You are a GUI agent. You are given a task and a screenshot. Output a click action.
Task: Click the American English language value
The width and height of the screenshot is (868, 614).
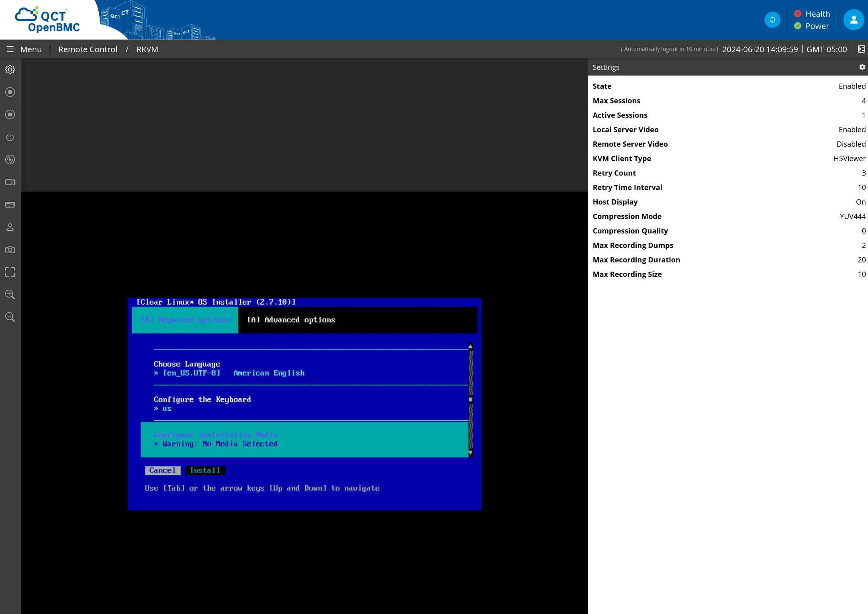[x=269, y=373]
